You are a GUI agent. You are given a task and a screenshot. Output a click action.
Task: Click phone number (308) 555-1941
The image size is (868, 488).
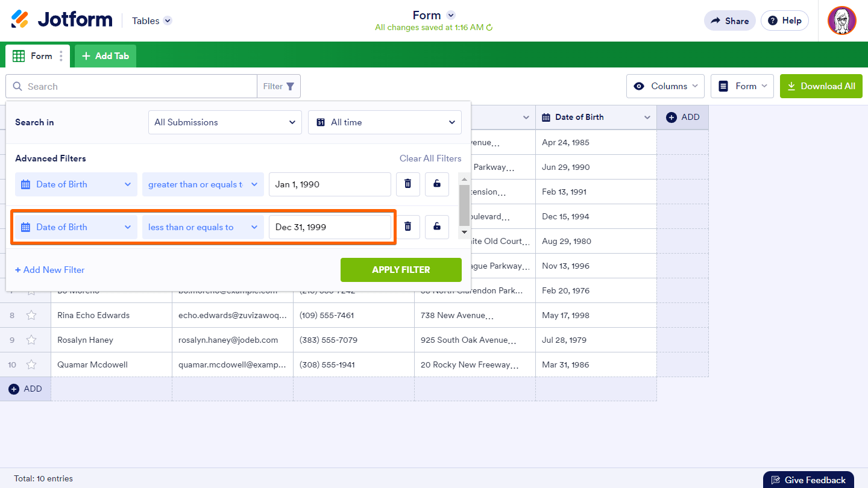354,364
